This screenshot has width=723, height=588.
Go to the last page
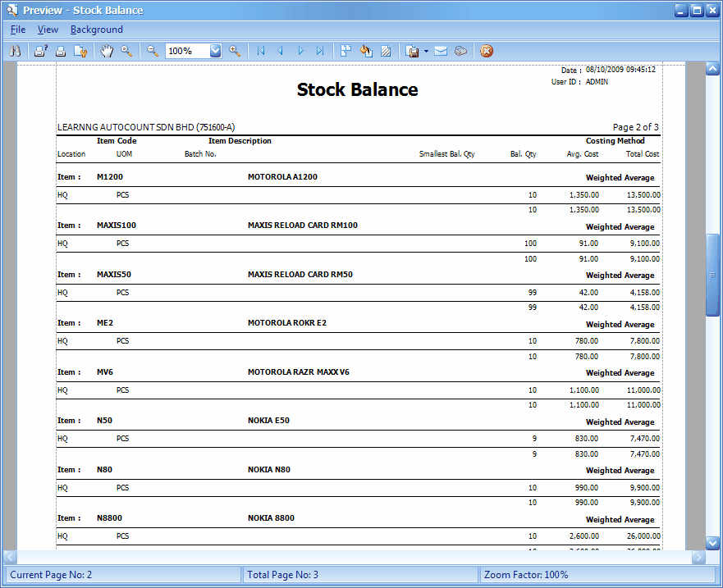point(320,51)
